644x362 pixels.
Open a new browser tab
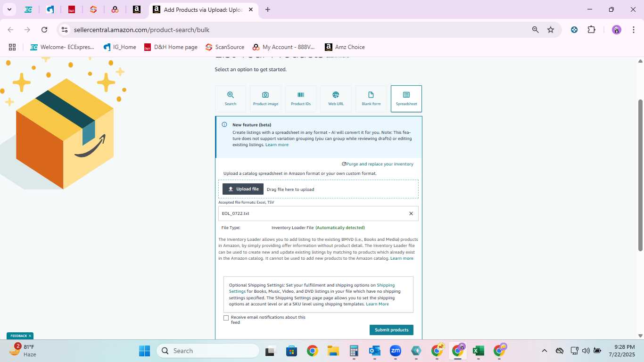click(268, 9)
